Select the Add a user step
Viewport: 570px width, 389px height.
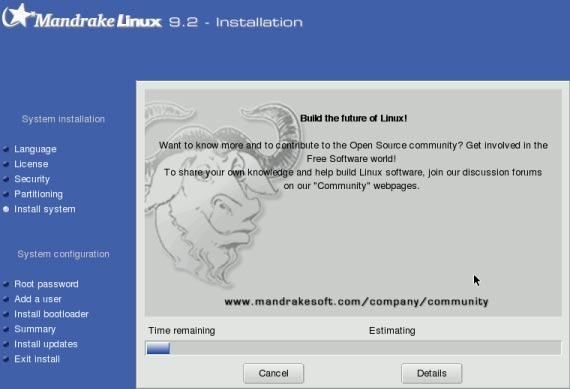[38, 299]
